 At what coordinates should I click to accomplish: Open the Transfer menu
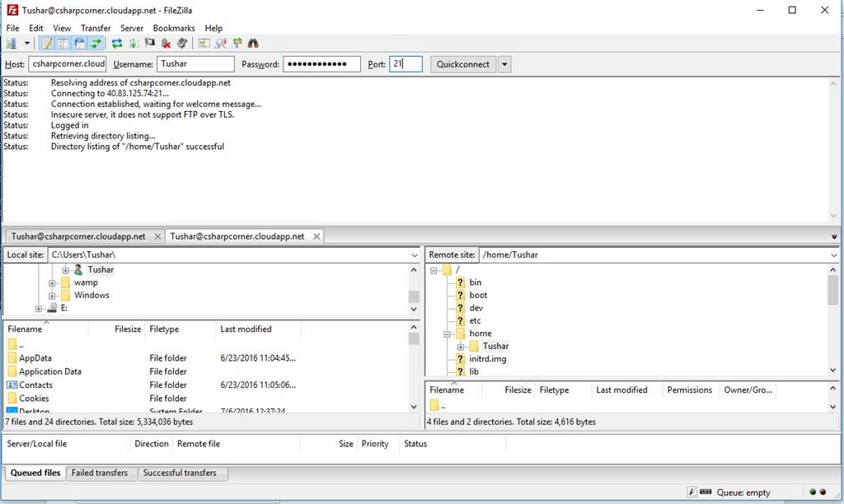click(x=96, y=27)
